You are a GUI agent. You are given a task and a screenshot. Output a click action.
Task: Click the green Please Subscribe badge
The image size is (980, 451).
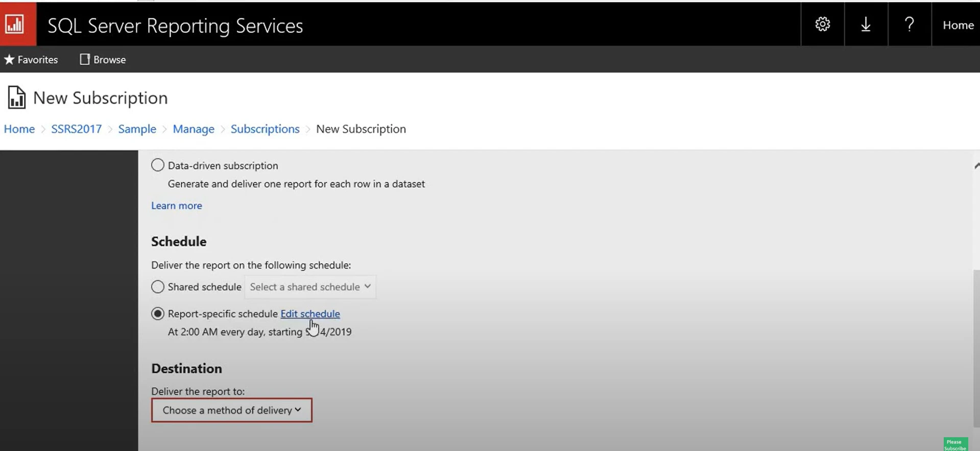[x=955, y=444]
